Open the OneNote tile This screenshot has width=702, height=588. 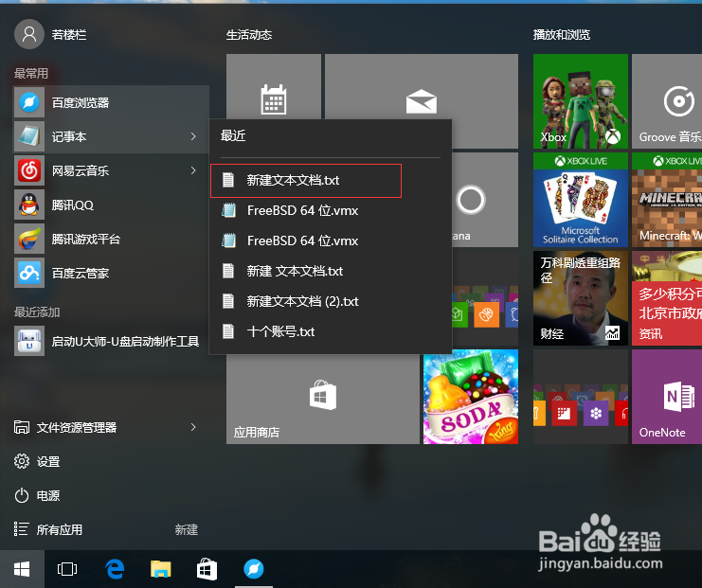[667, 397]
